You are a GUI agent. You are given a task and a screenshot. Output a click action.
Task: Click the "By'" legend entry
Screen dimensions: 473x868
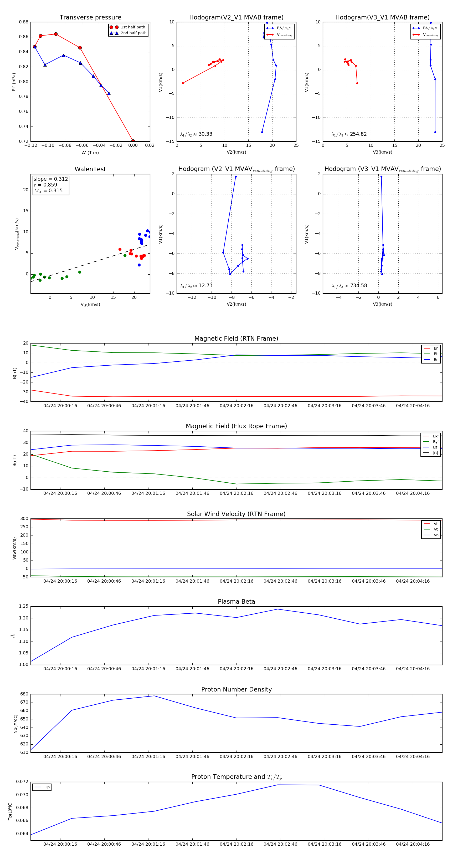pyautogui.click(x=431, y=442)
